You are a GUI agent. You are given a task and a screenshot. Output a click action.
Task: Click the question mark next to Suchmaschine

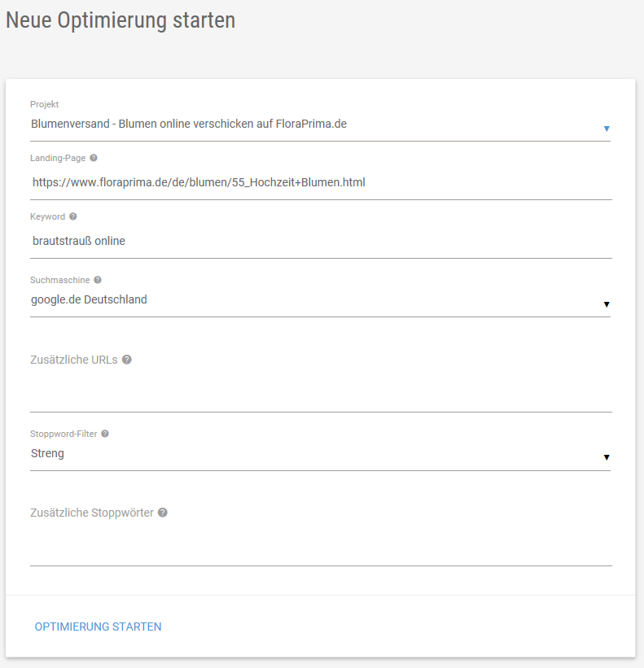[98, 280]
